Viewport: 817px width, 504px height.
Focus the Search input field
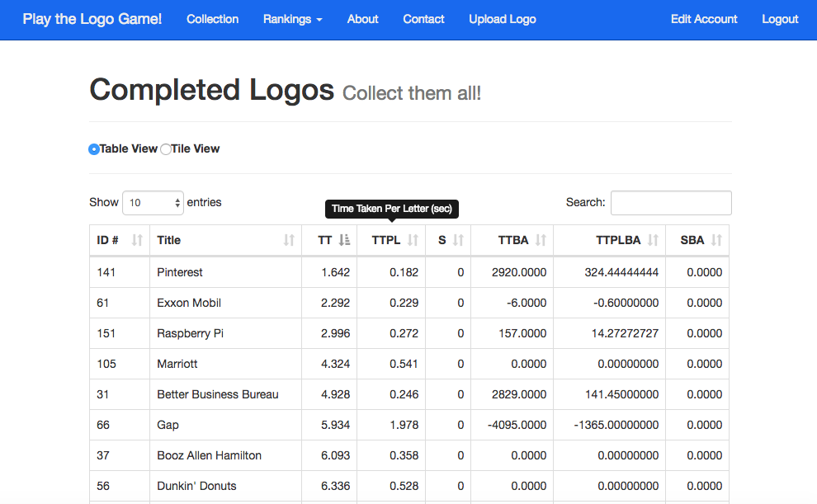pos(671,203)
